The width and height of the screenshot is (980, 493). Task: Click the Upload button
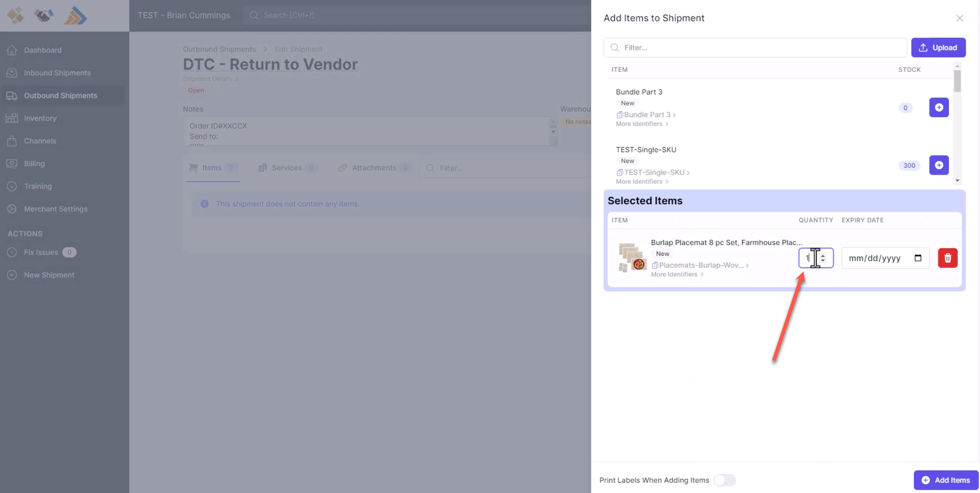point(938,47)
